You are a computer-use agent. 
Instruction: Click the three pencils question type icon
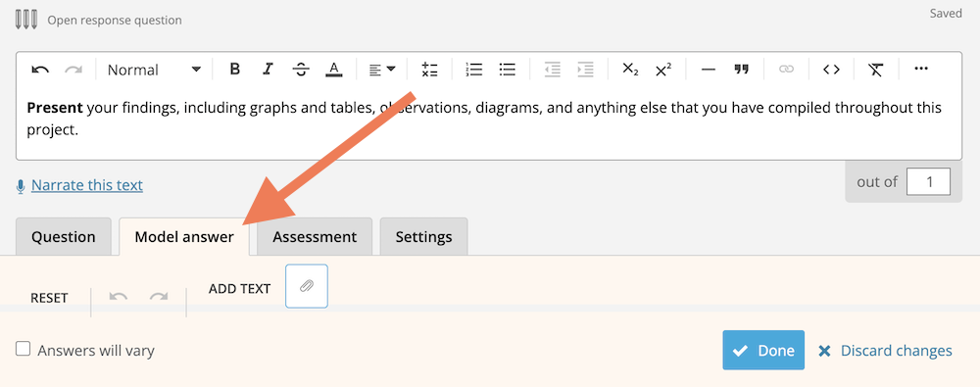(x=26, y=20)
